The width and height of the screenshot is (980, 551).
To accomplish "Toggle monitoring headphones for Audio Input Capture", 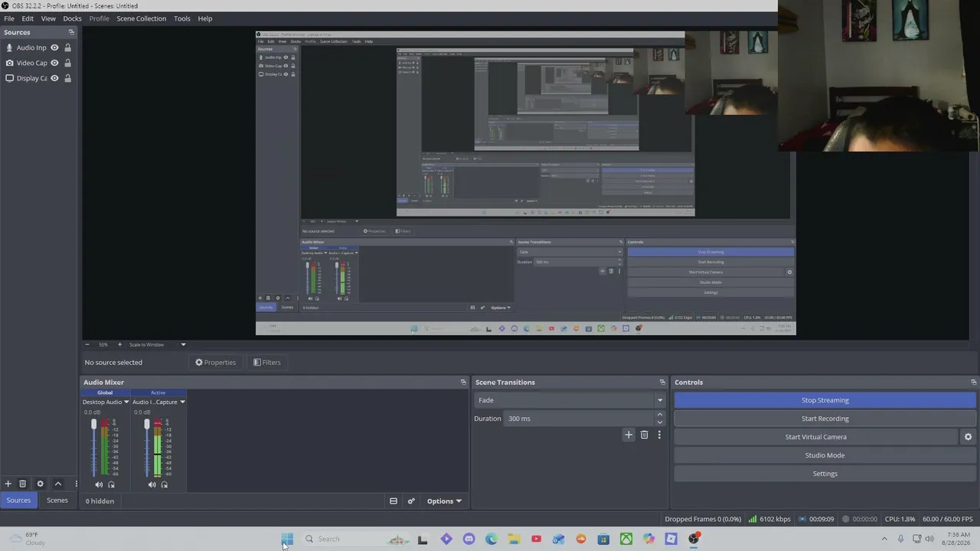I will tap(165, 484).
